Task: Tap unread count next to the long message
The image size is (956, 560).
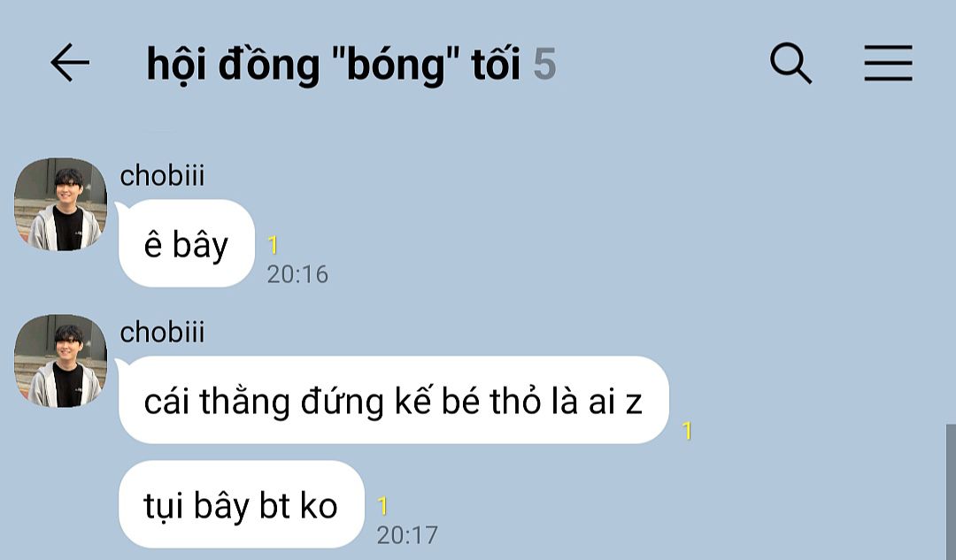Action: [687, 431]
